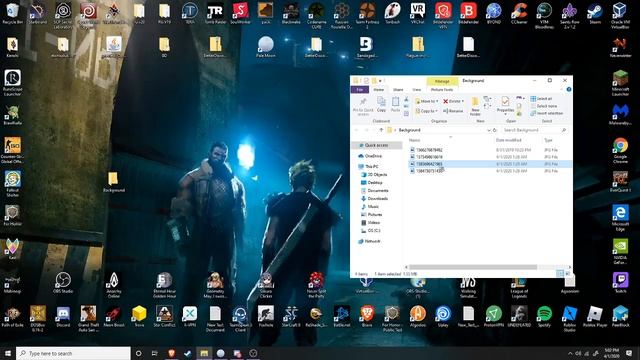
Task: Select the Brave desktop shortcut
Action: (367, 316)
